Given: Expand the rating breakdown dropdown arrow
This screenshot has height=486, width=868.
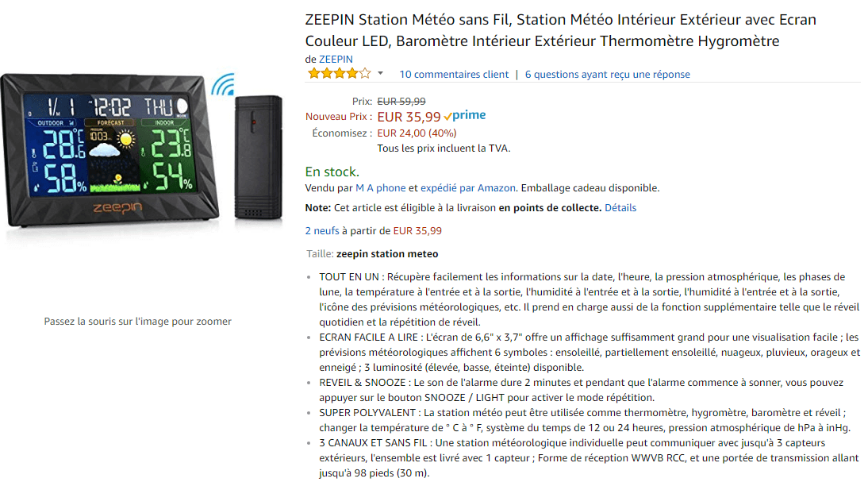Looking at the screenshot, I should click(x=380, y=74).
